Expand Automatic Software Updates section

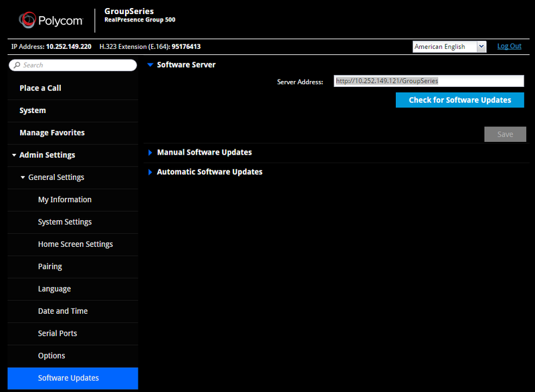click(x=151, y=172)
